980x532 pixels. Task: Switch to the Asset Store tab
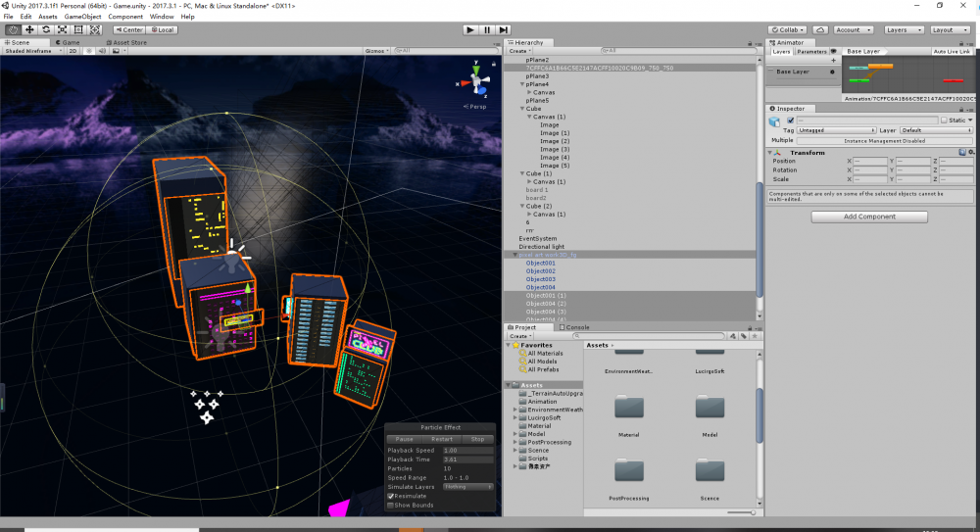point(126,42)
